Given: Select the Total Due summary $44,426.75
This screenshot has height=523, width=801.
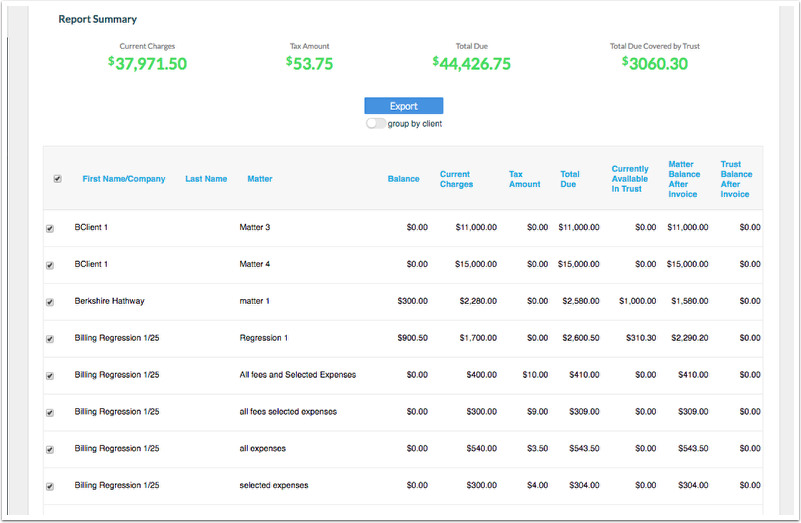Looking at the screenshot, I should coord(472,63).
